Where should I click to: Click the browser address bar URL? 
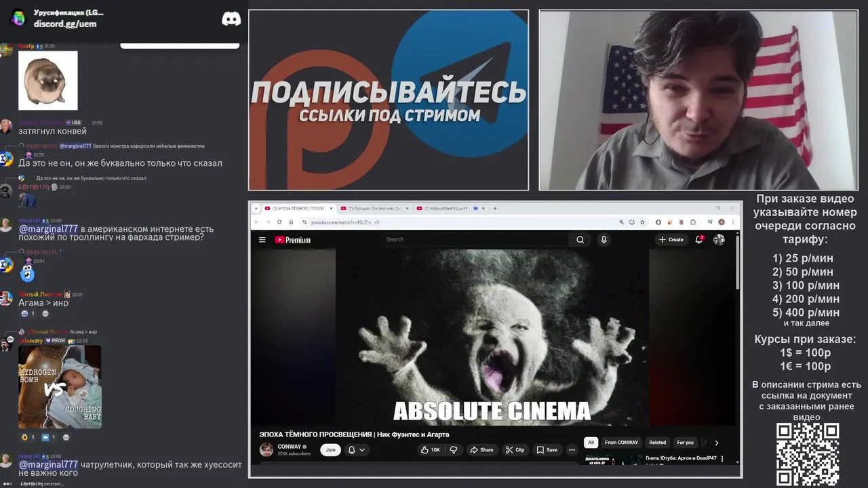coord(345,222)
